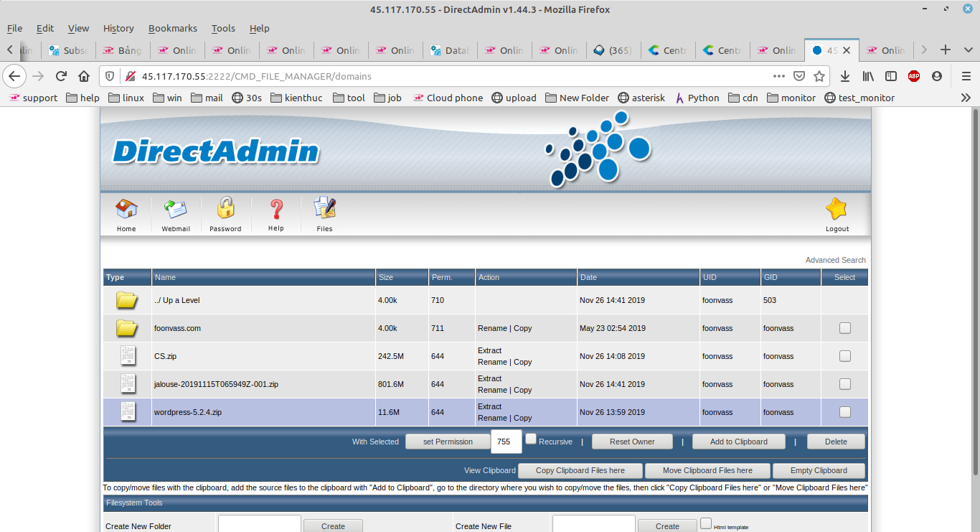The height and width of the screenshot is (532, 980).
Task: Click the View Clipboard link
Action: (x=490, y=470)
